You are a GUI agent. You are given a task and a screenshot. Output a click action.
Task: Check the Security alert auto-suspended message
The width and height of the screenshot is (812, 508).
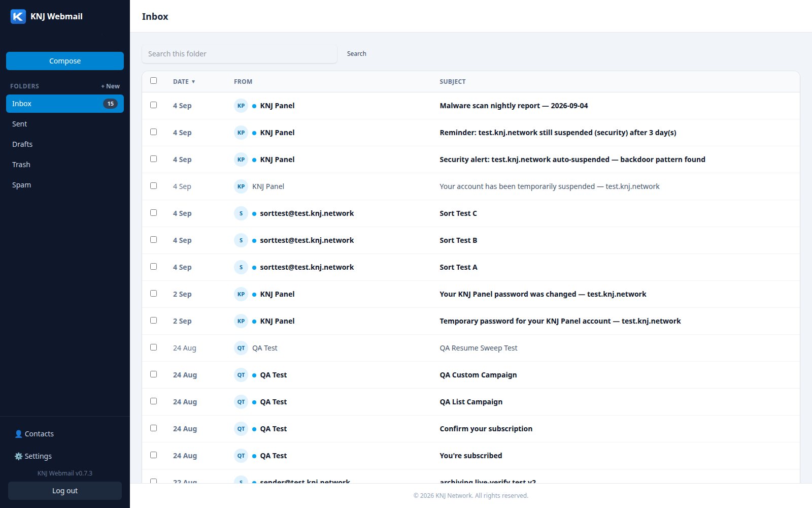[154, 159]
